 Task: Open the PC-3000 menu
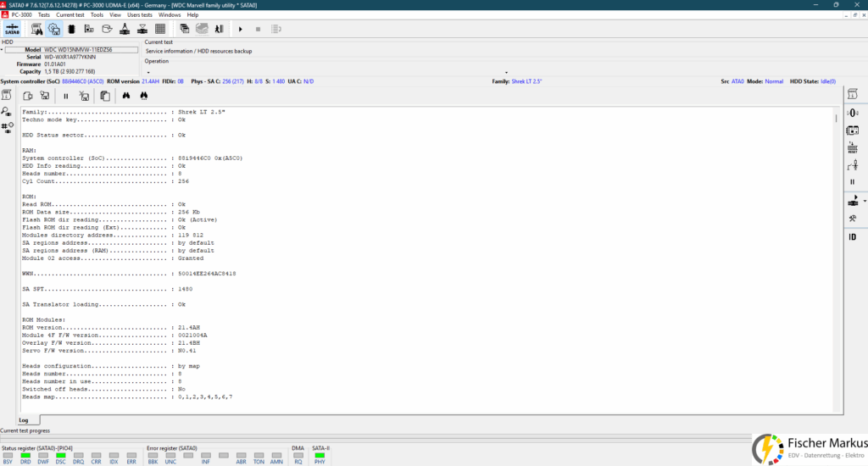pyautogui.click(x=21, y=15)
